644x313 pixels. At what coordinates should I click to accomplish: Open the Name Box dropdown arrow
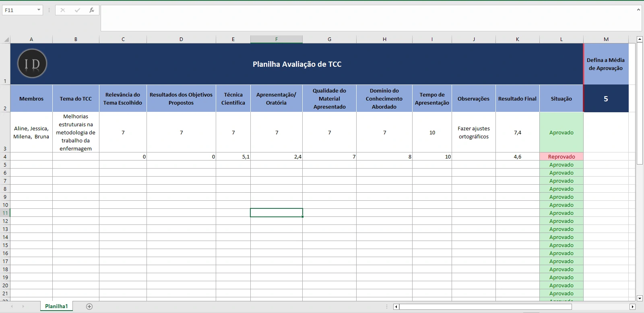(x=39, y=10)
